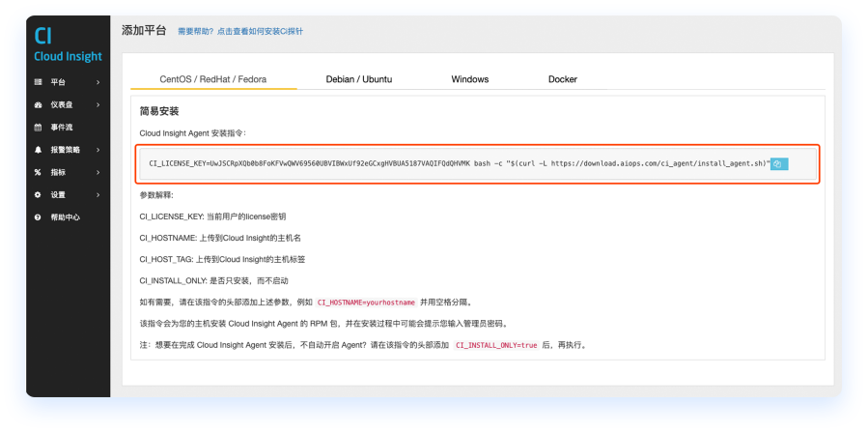Image resolution: width=868 pixels, height=433 pixels.
Task: Click the 平台 list icon in sidebar
Action: (x=38, y=82)
